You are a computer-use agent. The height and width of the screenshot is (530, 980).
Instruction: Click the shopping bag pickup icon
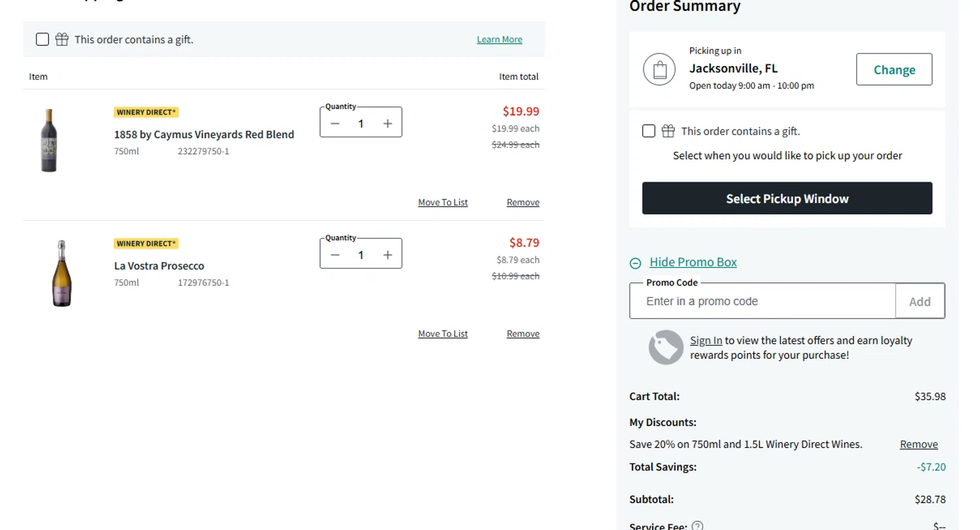tap(659, 69)
